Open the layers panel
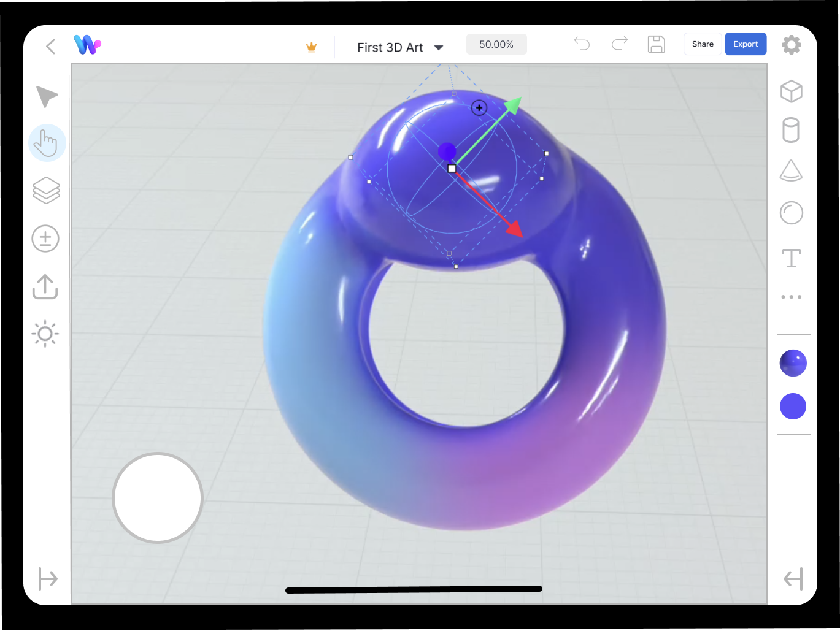This screenshot has height=631, width=840. (x=46, y=190)
